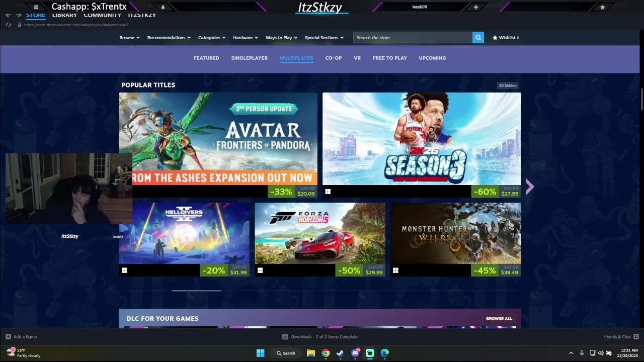Open the weather widget showing 55°F
This screenshot has width=644, height=362.
pyautogui.click(x=23, y=353)
